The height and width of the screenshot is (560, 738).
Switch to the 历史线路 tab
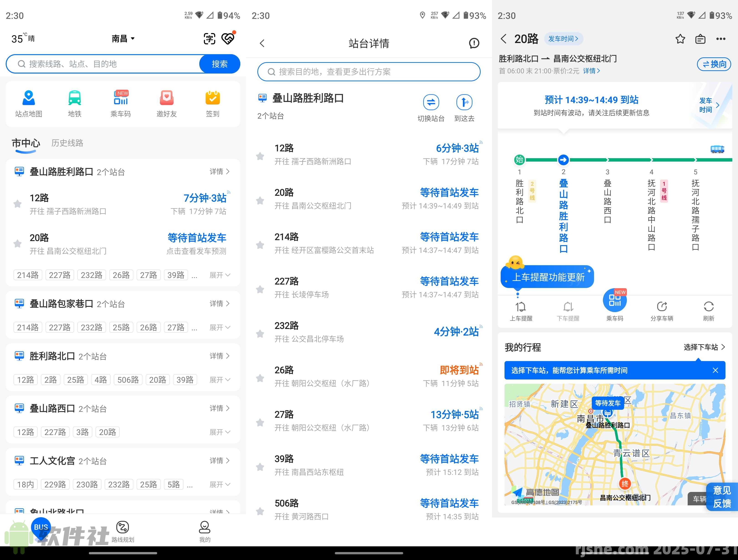(x=67, y=143)
